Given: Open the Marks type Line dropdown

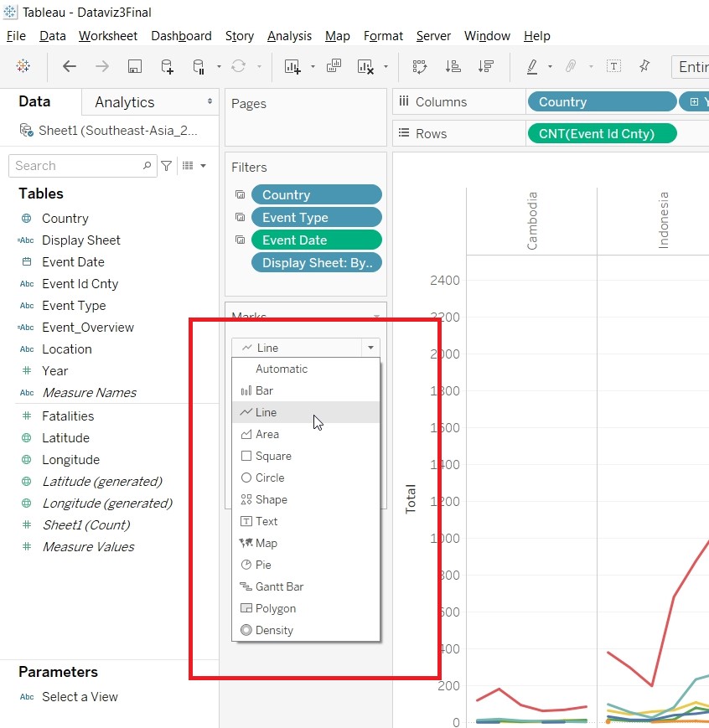Looking at the screenshot, I should coord(370,348).
